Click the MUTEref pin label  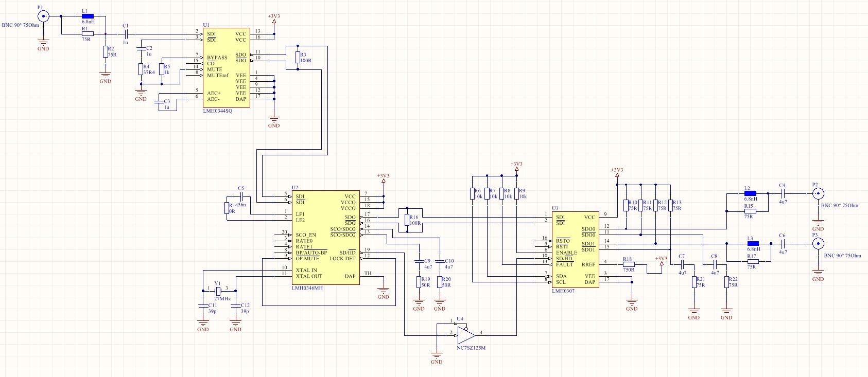[x=218, y=76]
